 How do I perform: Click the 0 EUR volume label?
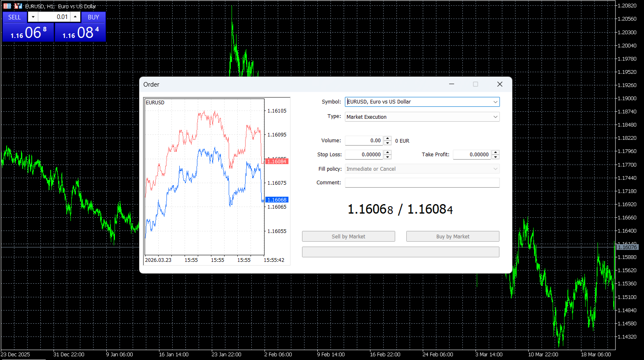coord(402,141)
